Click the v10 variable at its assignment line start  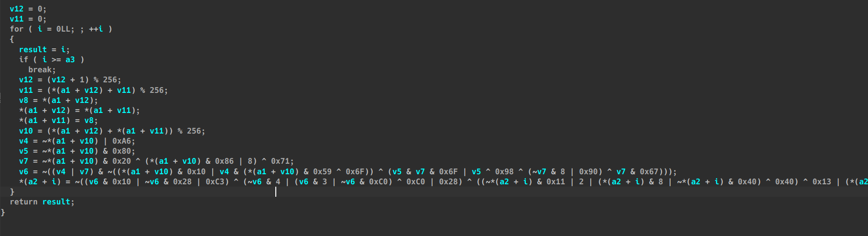(x=26, y=131)
